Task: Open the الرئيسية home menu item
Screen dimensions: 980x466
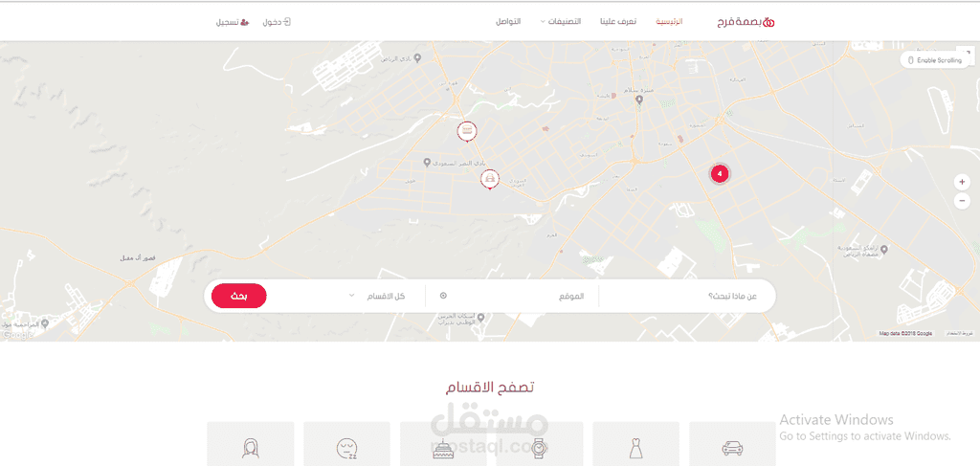Action: click(x=669, y=21)
